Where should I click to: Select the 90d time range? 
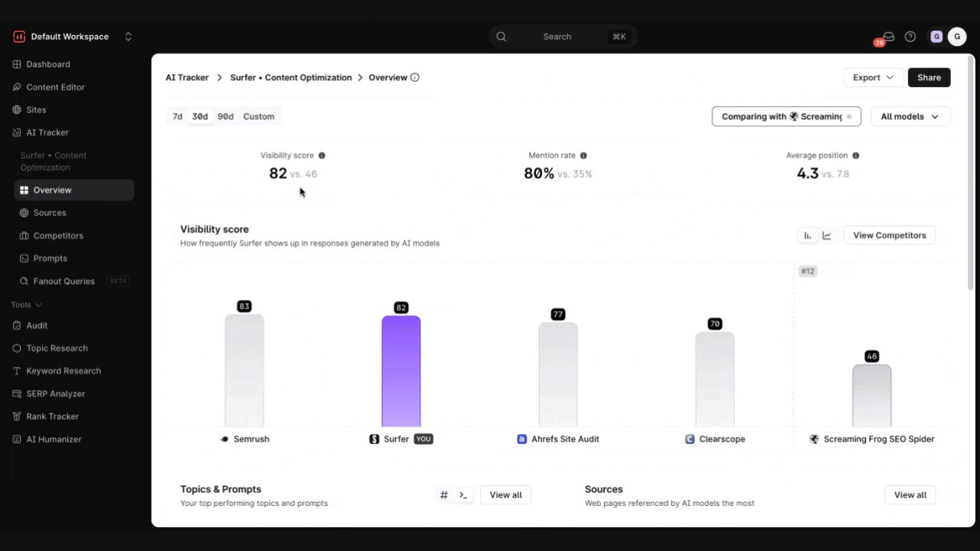(x=225, y=116)
